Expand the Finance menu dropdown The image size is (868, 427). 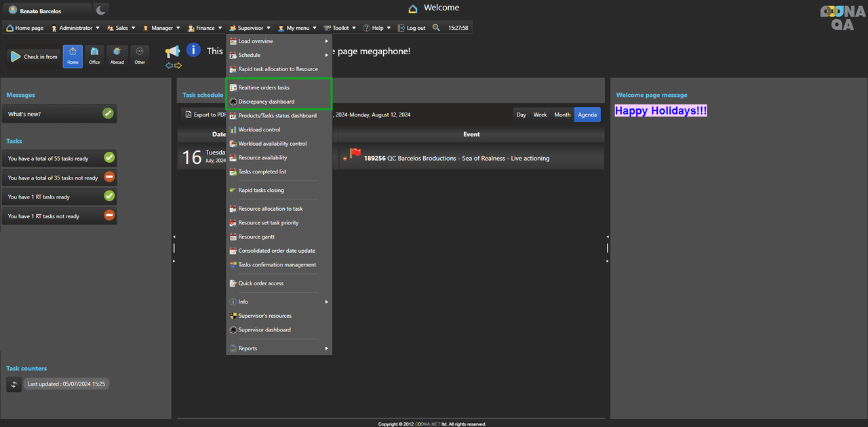click(205, 28)
